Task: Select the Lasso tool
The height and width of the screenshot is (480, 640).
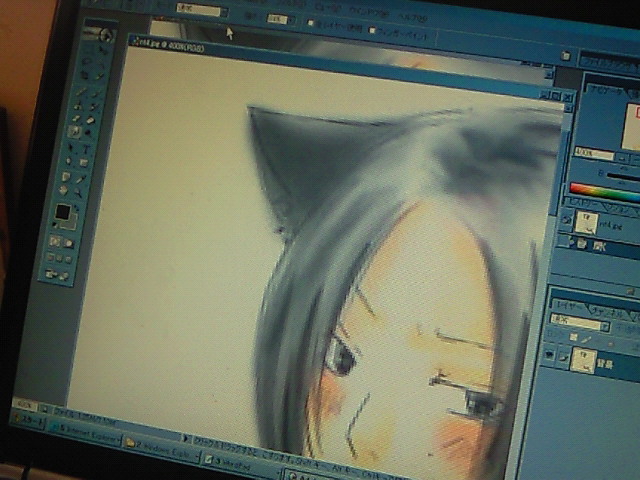Action: pos(87,62)
